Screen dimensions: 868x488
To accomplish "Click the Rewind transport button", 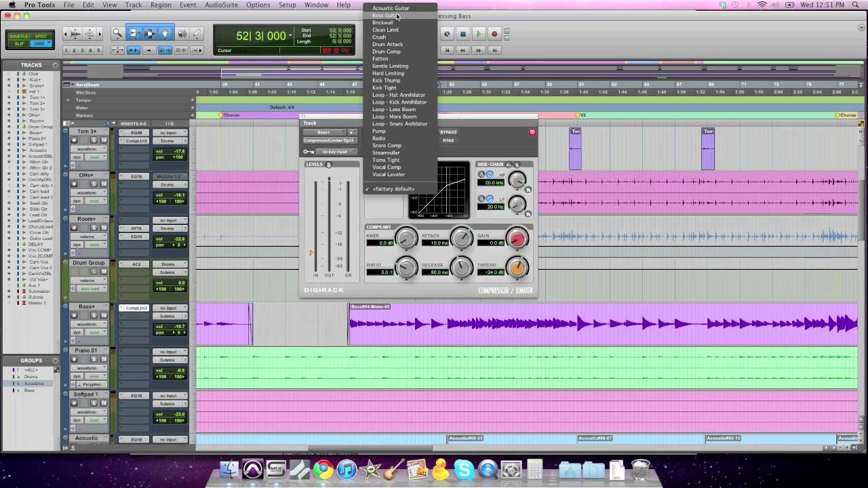I will 462,50.
